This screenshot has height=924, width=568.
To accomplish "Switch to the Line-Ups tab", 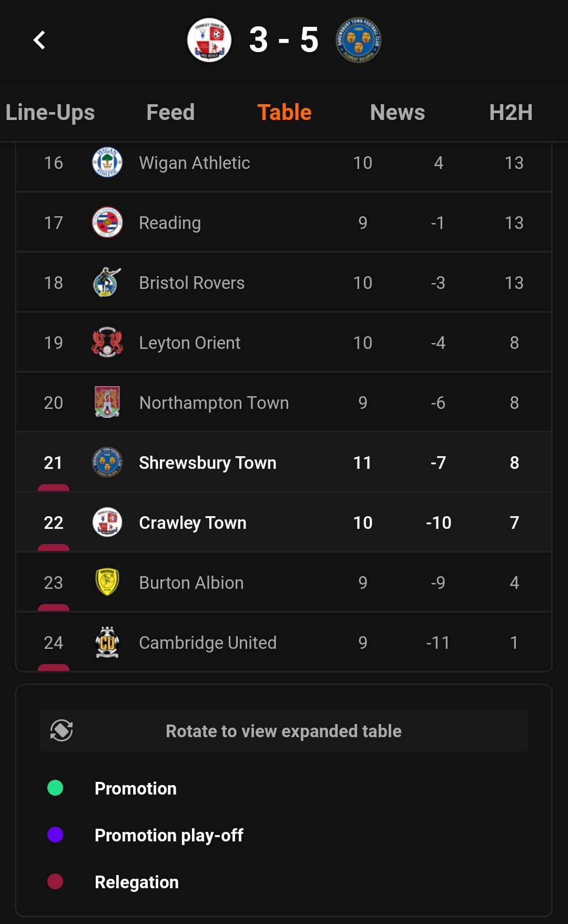I will (x=50, y=112).
